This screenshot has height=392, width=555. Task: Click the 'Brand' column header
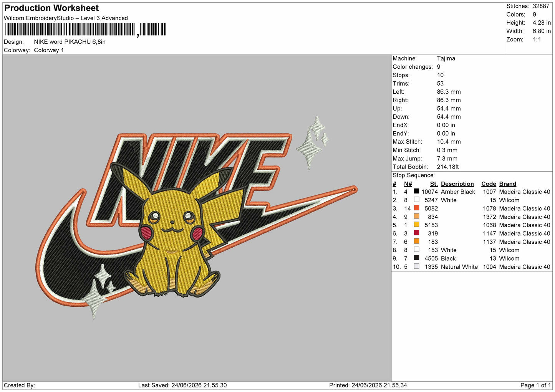508,184
